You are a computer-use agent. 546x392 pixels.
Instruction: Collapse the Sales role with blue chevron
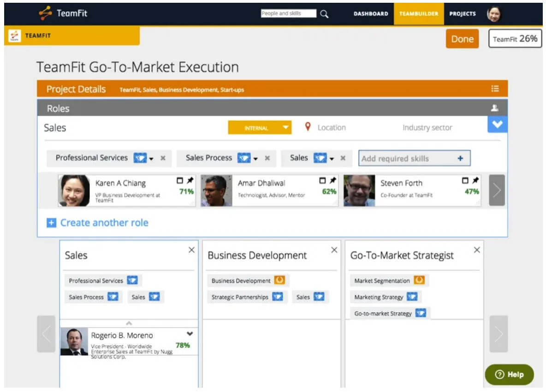pyautogui.click(x=497, y=124)
